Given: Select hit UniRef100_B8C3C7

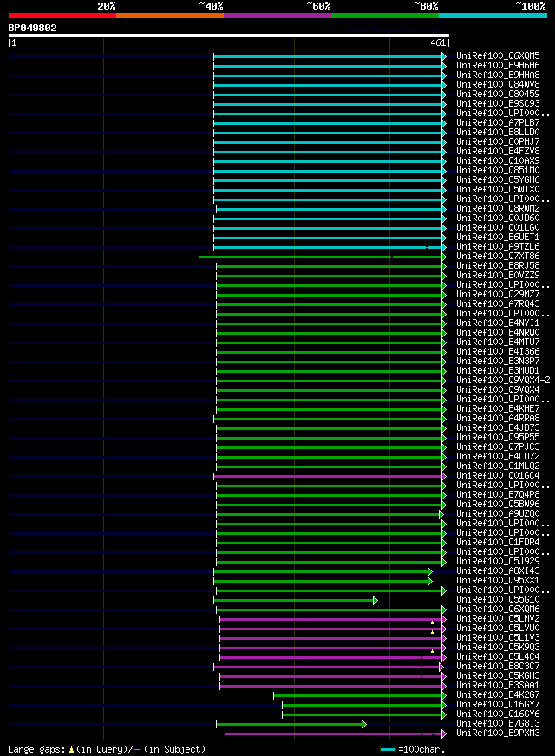Looking at the screenshot, I should [498, 667].
